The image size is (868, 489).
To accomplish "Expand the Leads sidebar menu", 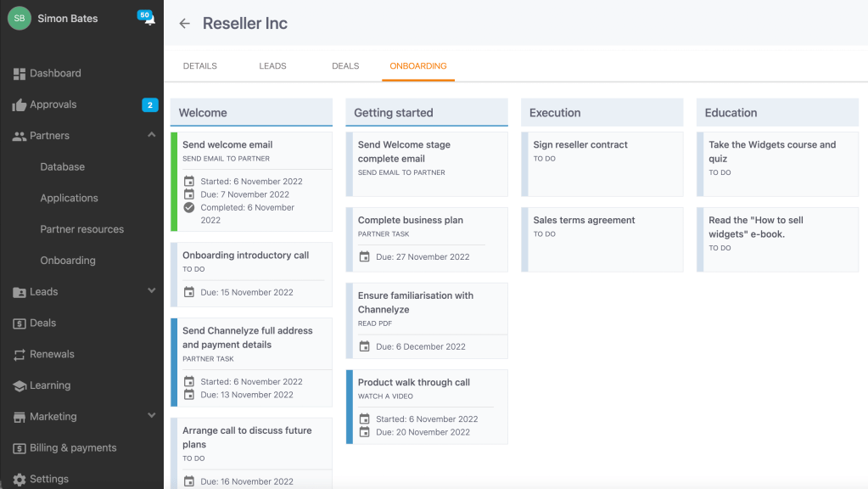I will tap(151, 291).
